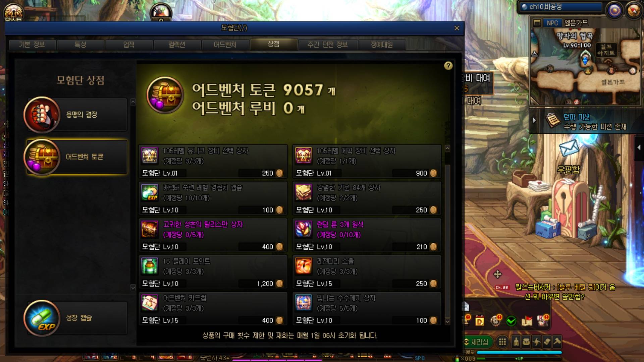Open the 어드벤처 tab
The height and width of the screenshot is (362, 644).
click(x=225, y=45)
